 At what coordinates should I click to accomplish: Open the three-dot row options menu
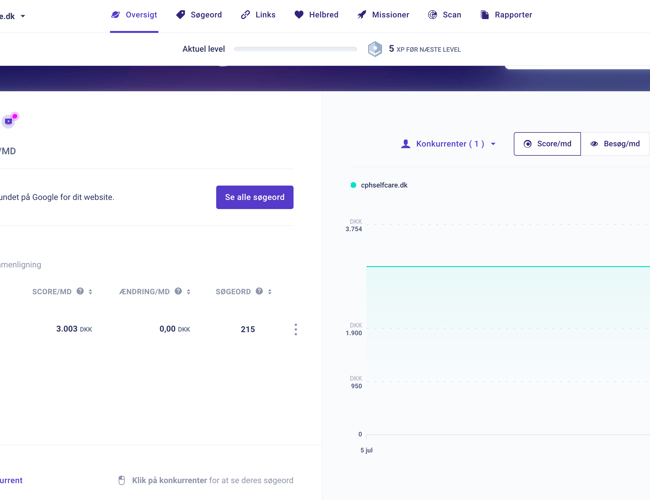[295, 329]
